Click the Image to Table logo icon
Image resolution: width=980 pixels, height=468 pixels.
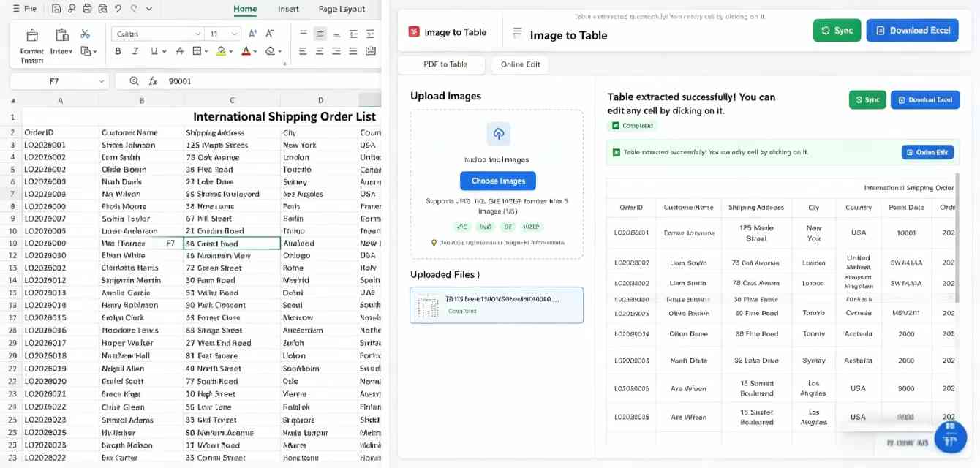click(414, 31)
